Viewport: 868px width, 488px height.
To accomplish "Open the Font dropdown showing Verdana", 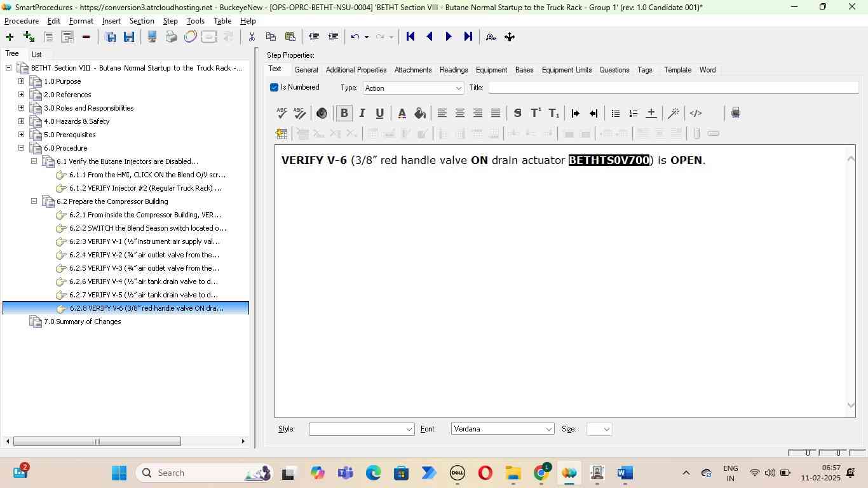I will 502,430.
